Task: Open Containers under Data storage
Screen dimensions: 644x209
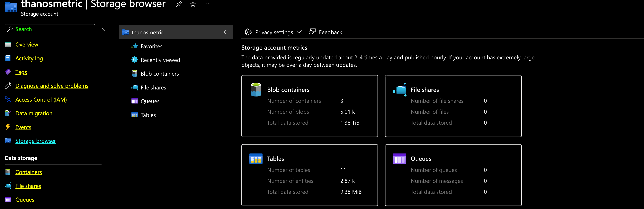Action: click(x=29, y=172)
